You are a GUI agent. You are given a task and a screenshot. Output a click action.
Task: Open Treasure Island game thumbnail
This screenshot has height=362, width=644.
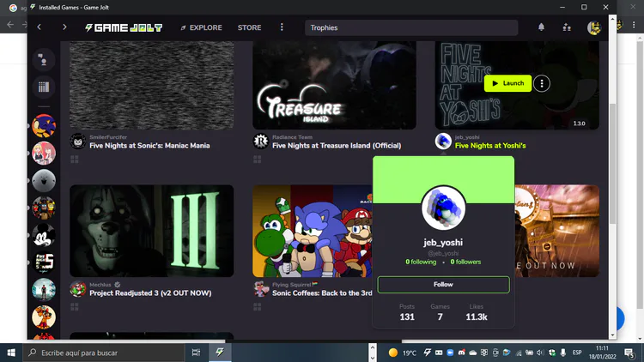(x=334, y=85)
